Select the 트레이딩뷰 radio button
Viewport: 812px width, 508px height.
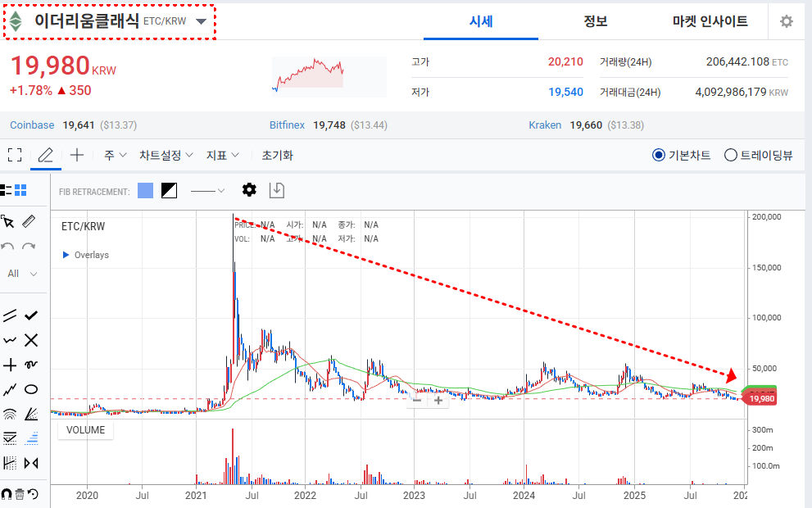coord(731,155)
